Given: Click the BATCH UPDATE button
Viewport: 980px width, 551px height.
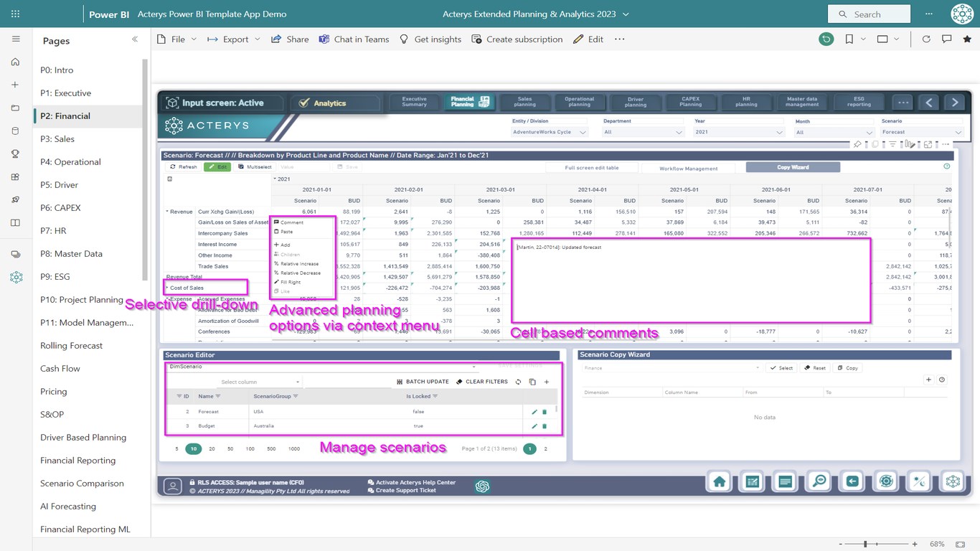Looking at the screenshot, I should coord(423,382).
